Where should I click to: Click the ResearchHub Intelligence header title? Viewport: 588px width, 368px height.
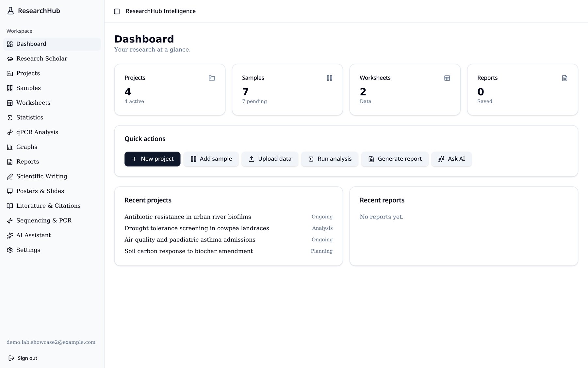[x=161, y=11]
